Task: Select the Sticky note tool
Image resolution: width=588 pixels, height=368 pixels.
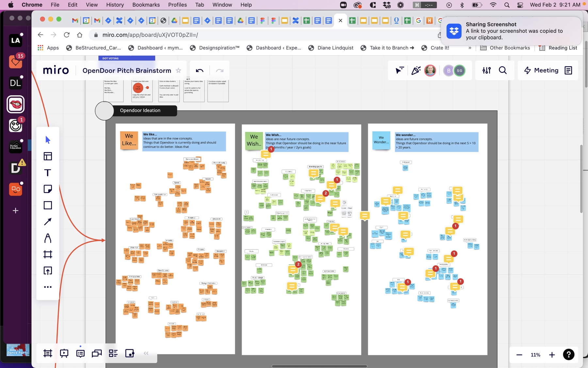Action: coord(48,189)
